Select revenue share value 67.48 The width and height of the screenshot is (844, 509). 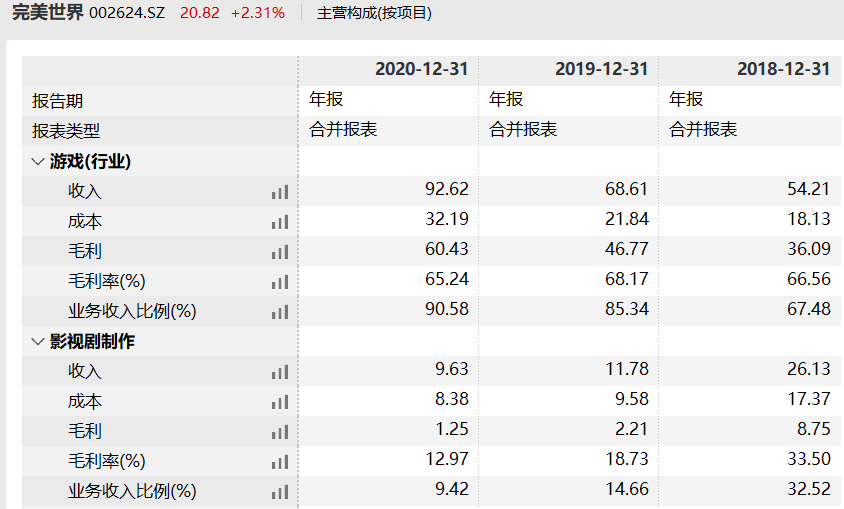pos(808,309)
